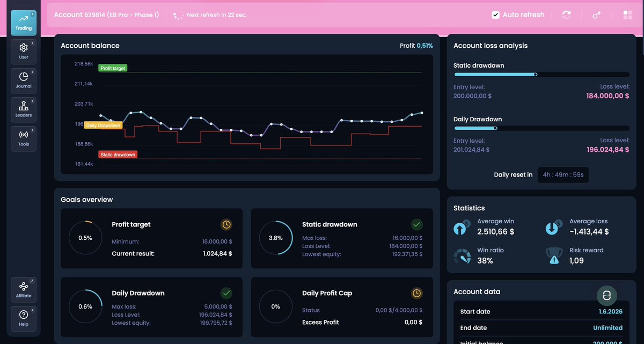Click the Average loss down-arrow icon
644x344 pixels.
(554, 227)
